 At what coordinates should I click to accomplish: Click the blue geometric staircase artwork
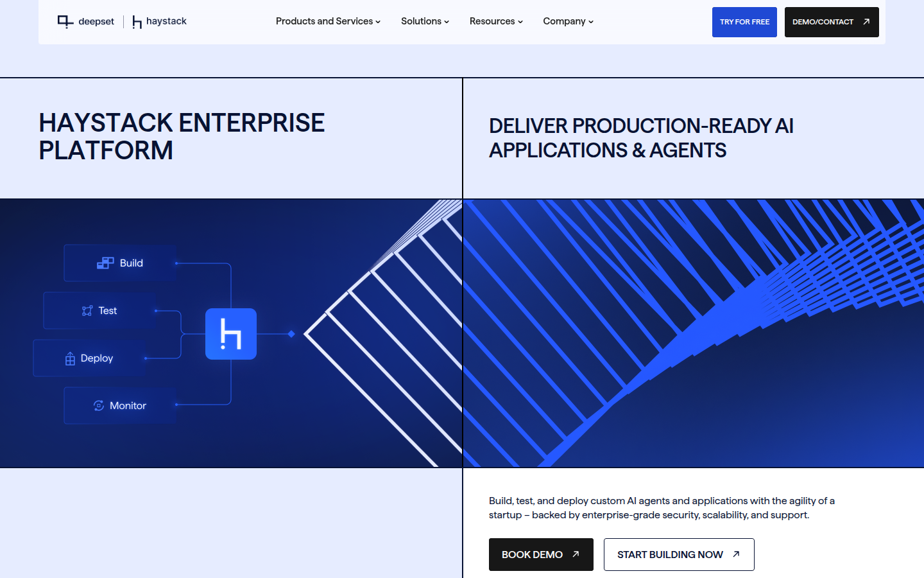pos(693,333)
